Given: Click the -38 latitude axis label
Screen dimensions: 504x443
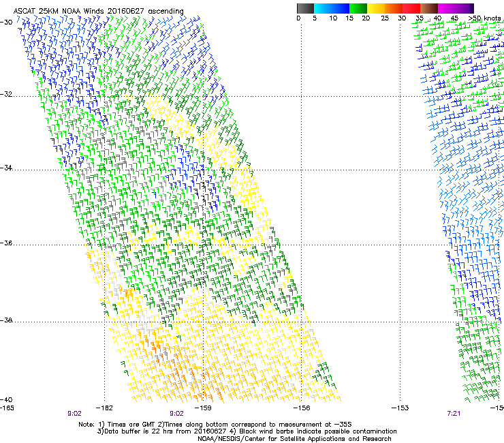Looking at the screenshot, I should coord(6,320).
